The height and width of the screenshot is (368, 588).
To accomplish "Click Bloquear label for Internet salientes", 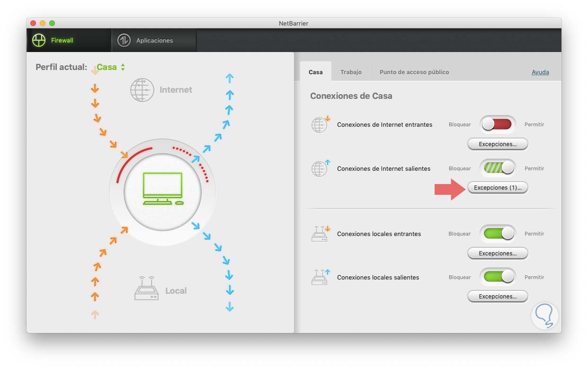I will 460,168.
